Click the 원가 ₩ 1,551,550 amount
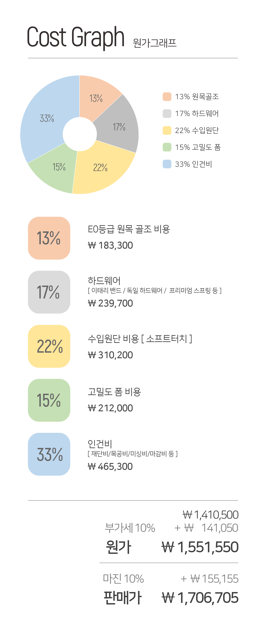The width and height of the screenshot is (266, 644). click(200, 547)
